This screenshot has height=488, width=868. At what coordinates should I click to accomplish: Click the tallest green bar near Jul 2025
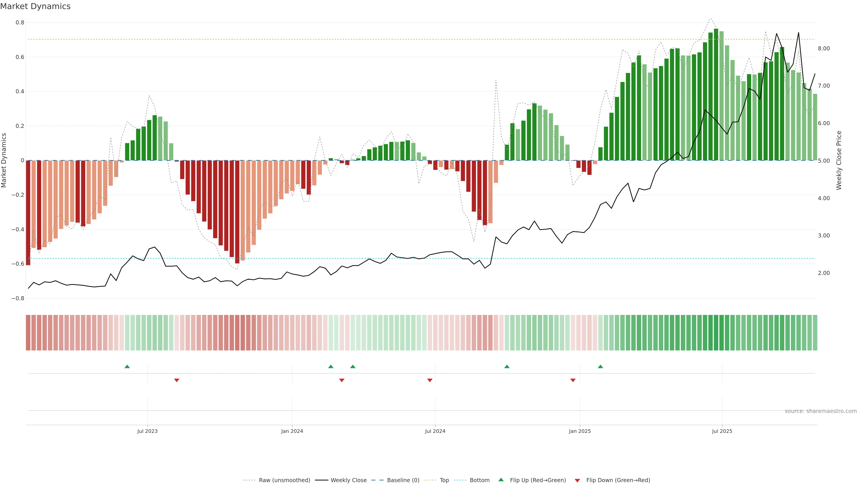tap(716, 94)
